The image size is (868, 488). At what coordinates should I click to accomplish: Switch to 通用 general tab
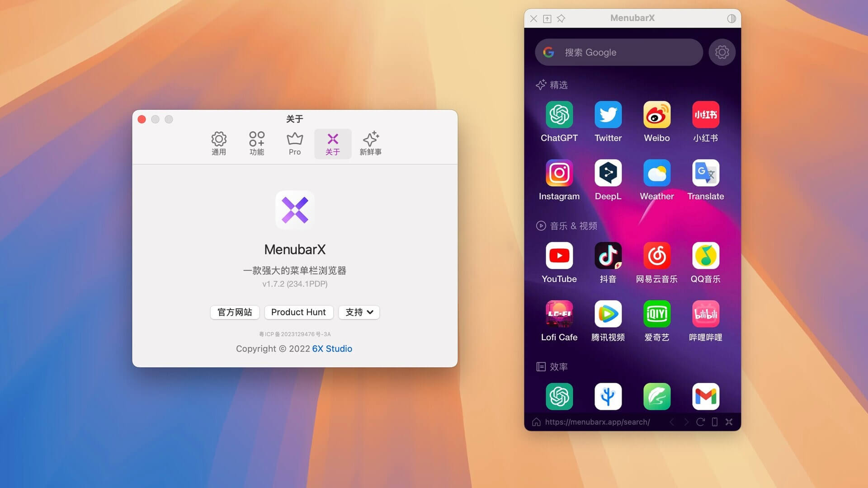[219, 143]
